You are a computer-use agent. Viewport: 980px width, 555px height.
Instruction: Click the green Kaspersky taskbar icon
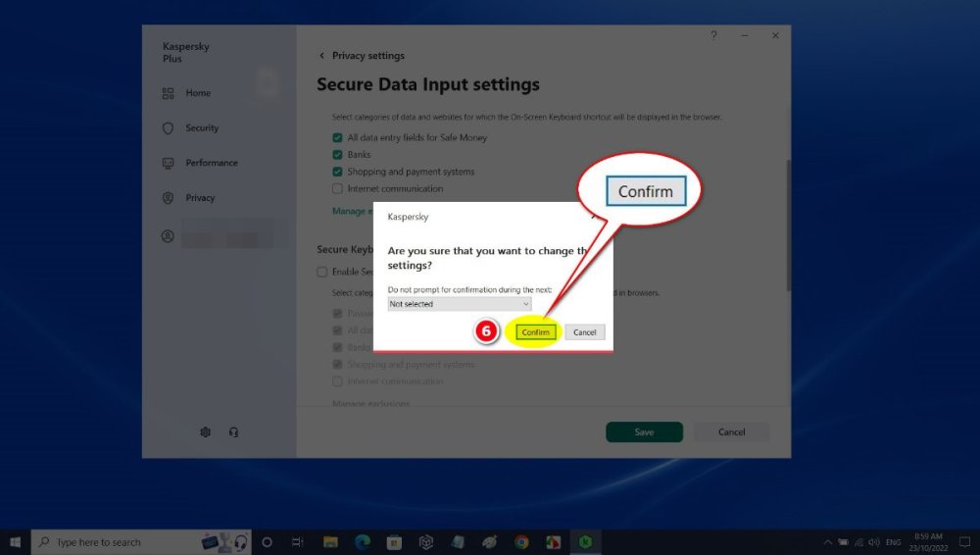(586, 542)
